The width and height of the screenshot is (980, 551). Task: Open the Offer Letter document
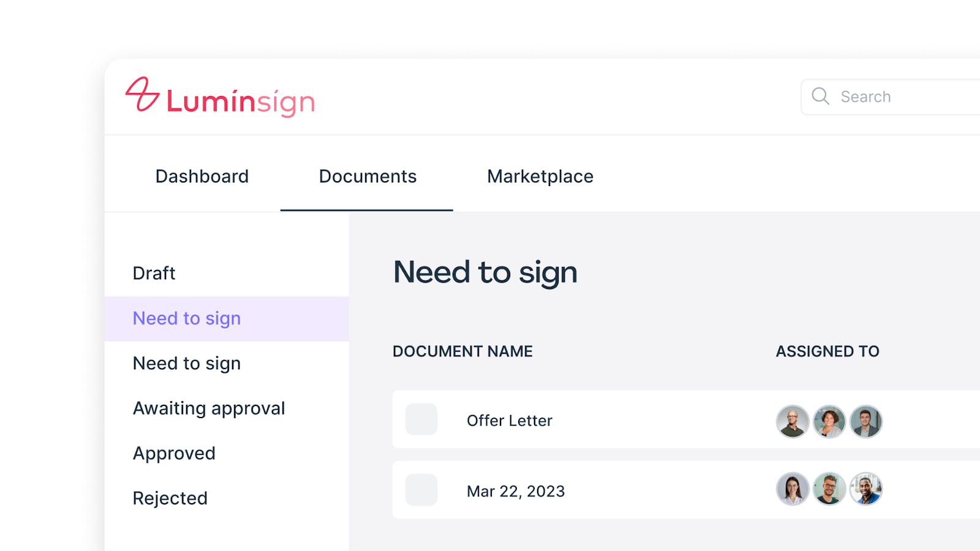(x=510, y=421)
